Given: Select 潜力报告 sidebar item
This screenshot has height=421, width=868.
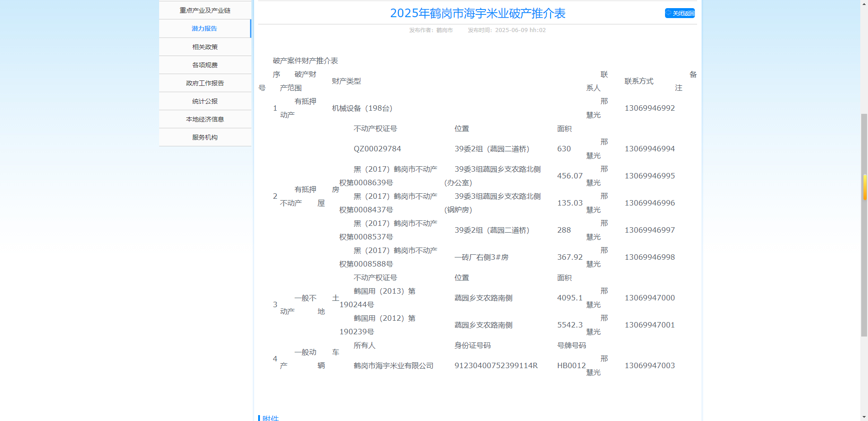Looking at the screenshot, I should (x=205, y=28).
